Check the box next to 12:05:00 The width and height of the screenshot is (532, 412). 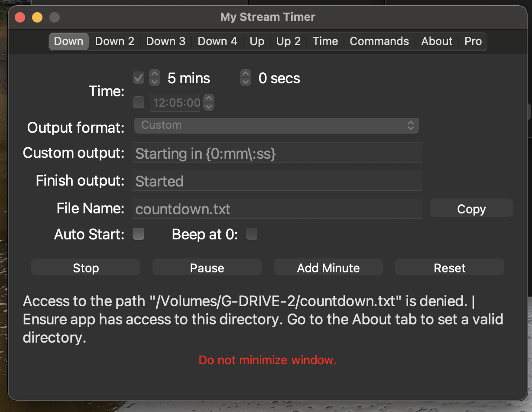(x=138, y=102)
